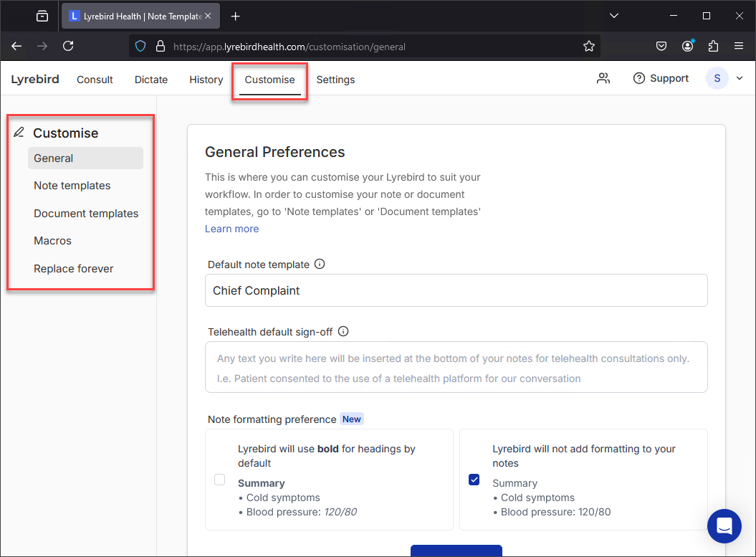This screenshot has height=557, width=756.
Task: Open Replace forever in the sidebar
Action: (73, 269)
